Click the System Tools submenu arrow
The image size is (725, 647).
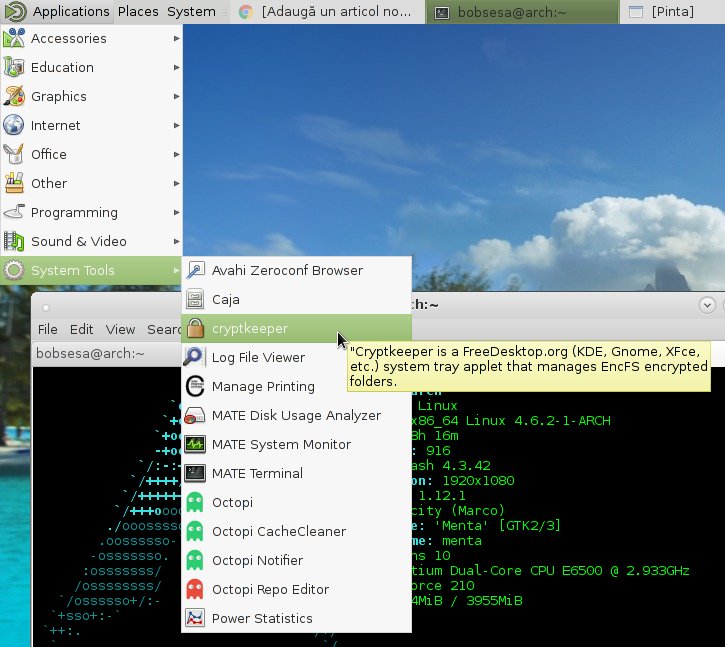tap(176, 271)
